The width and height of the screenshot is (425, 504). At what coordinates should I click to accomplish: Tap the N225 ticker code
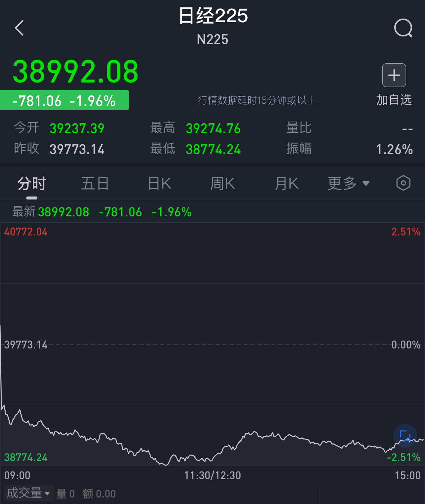[x=212, y=39]
